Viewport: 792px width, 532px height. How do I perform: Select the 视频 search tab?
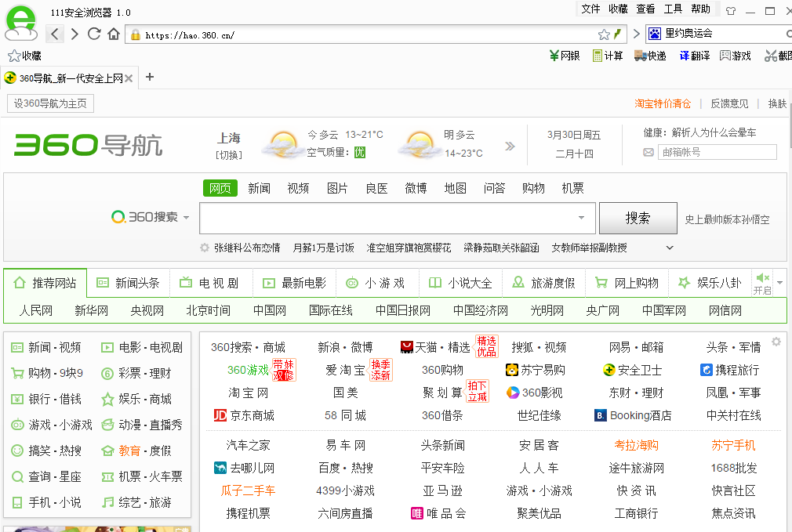tap(298, 188)
